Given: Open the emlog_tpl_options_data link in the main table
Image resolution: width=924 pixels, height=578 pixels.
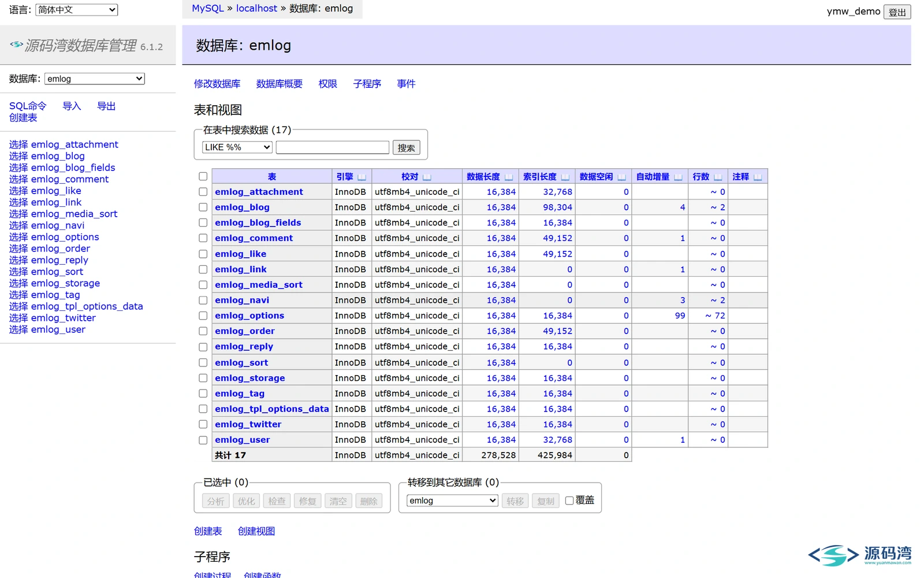Looking at the screenshot, I should coord(272,409).
